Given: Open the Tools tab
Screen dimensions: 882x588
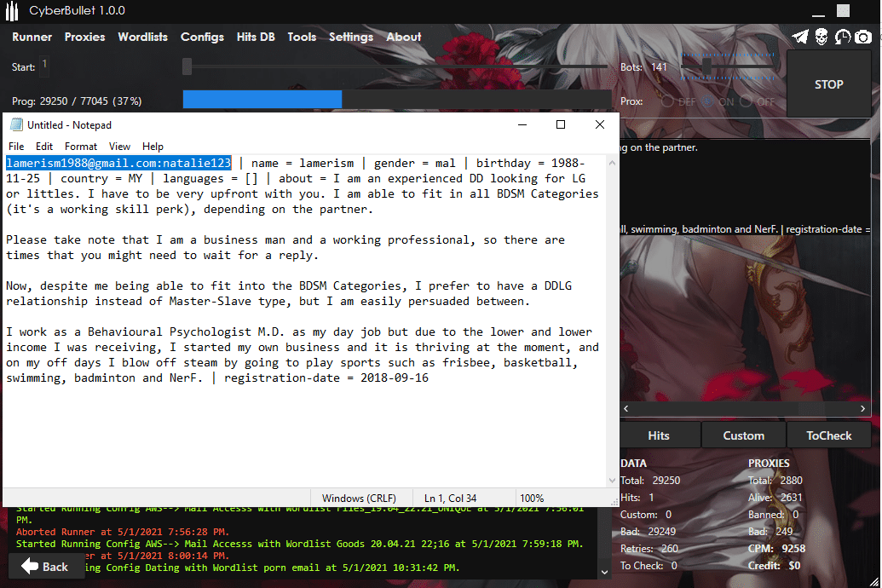Looking at the screenshot, I should point(302,37).
